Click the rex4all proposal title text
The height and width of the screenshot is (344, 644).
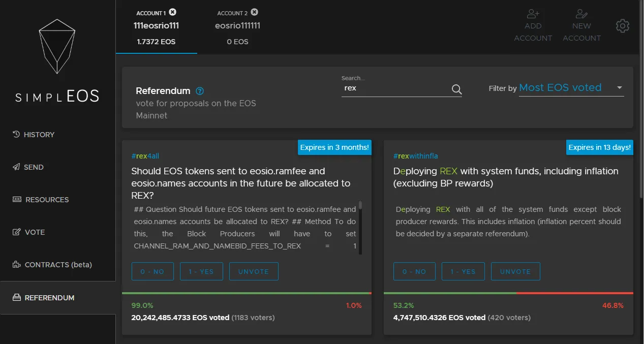point(241,183)
